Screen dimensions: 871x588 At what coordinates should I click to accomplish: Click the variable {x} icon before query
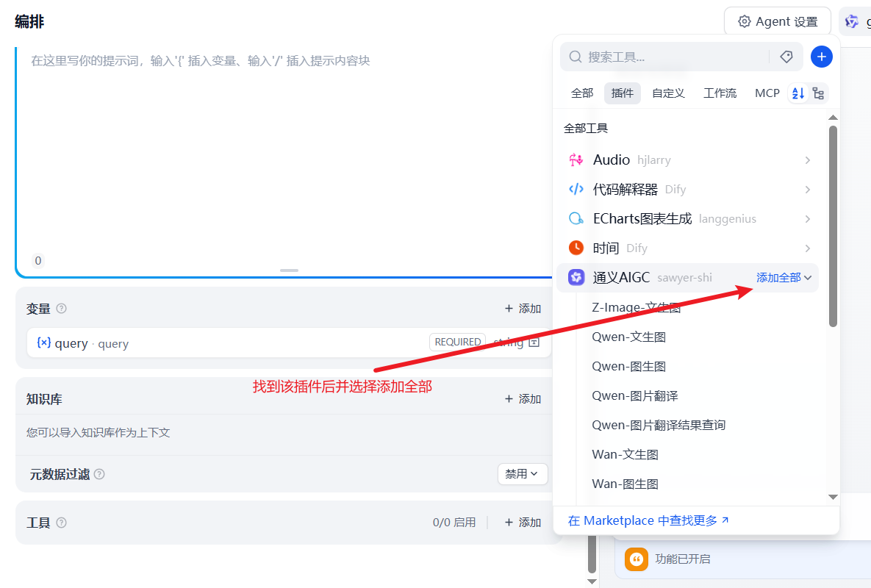(44, 343)
